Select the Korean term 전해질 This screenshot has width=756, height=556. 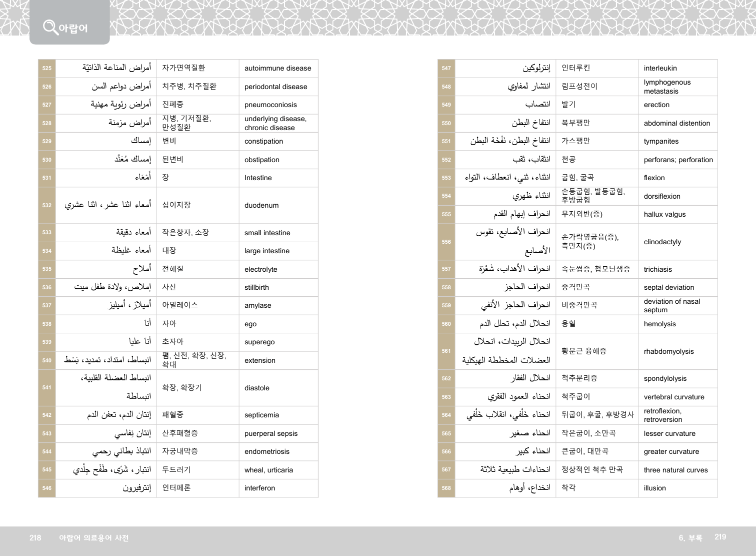172,269
